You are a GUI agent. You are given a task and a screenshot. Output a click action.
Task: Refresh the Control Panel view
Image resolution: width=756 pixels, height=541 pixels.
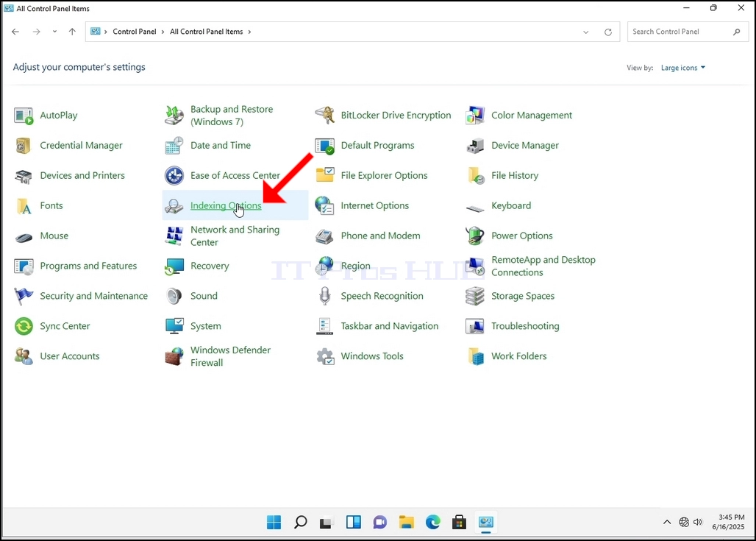click(608, 32)
